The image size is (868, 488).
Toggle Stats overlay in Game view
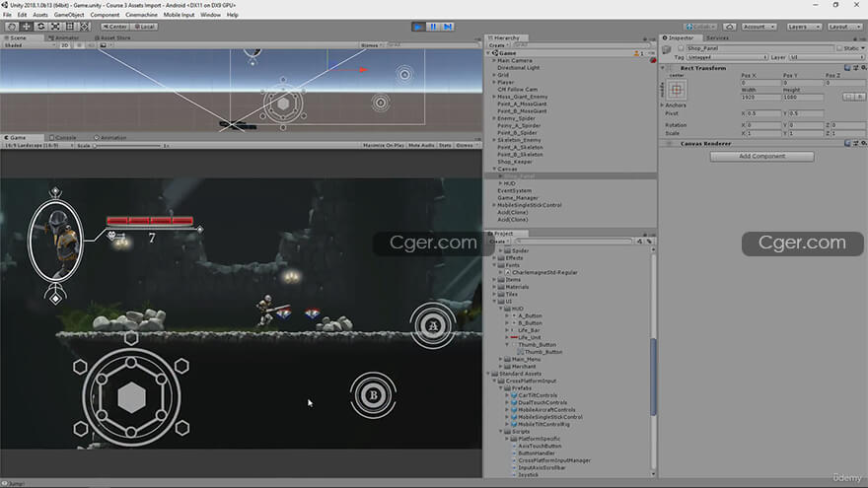click(x=445, y=146)
